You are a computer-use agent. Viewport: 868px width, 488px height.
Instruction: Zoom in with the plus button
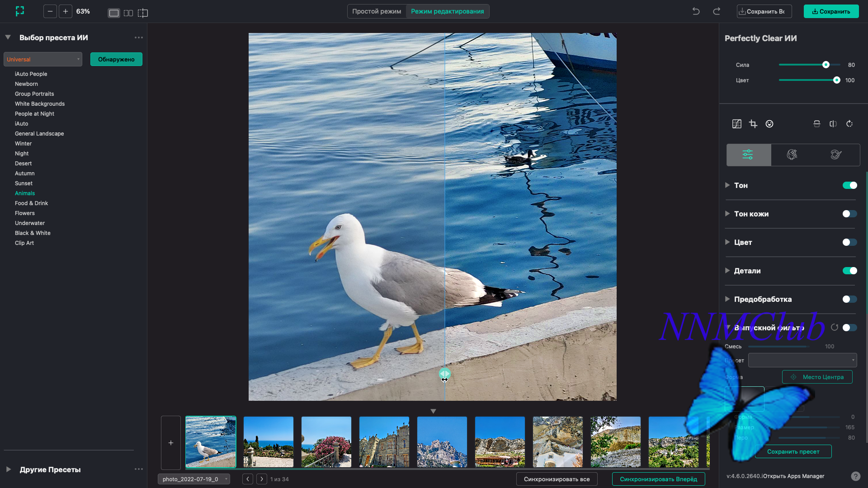coord(66,11)
